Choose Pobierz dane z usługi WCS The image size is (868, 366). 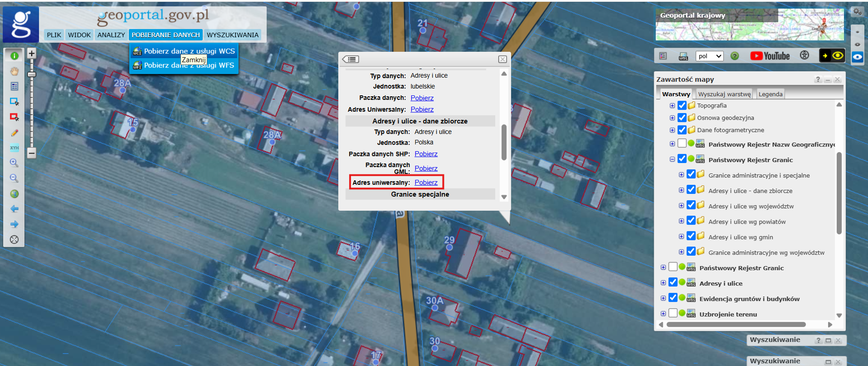click(189, 51)
